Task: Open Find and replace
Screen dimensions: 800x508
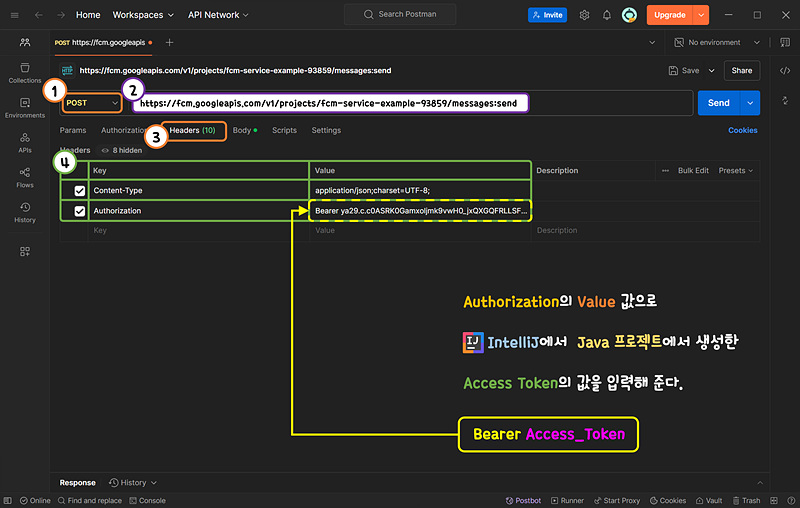Action: point(90,500)
